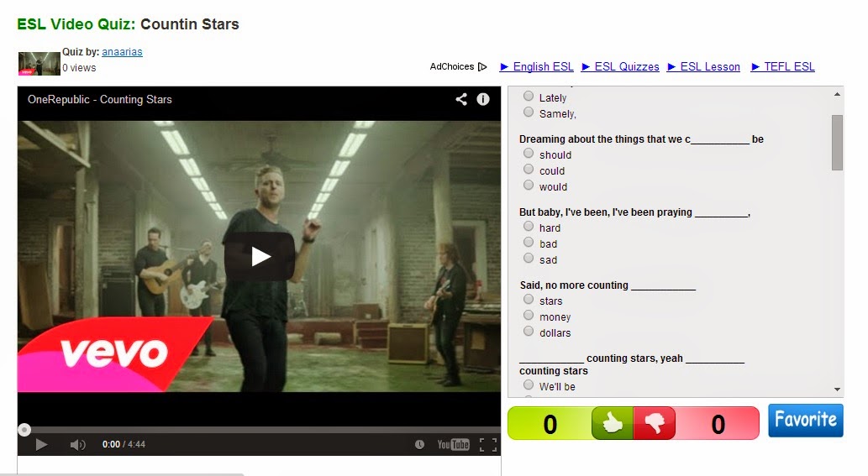Click the video progress bar scrubber
868x476 pixels.
click(24, 430)
